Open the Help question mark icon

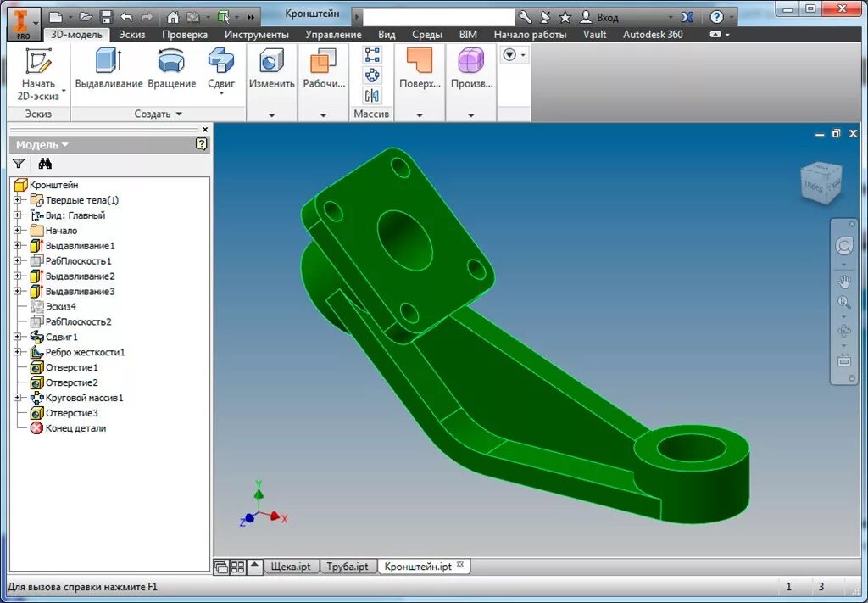click(x=716, y=17)
